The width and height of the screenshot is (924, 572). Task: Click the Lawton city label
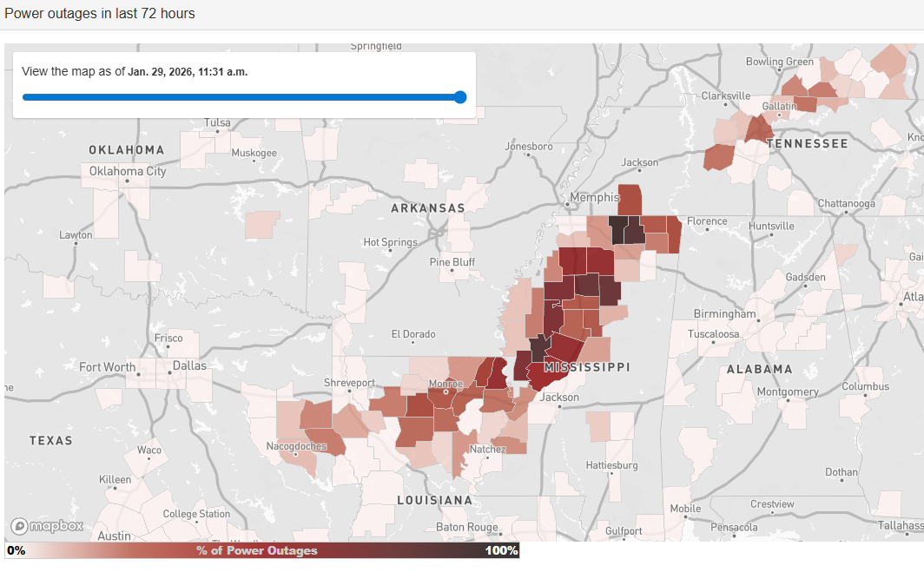tap(76, 234)
